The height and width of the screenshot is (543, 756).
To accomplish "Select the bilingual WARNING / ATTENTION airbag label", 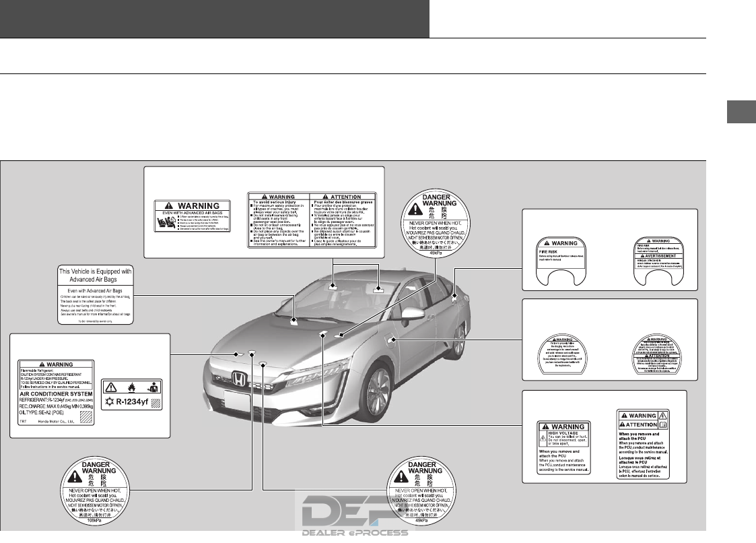I will coord(312,220).
